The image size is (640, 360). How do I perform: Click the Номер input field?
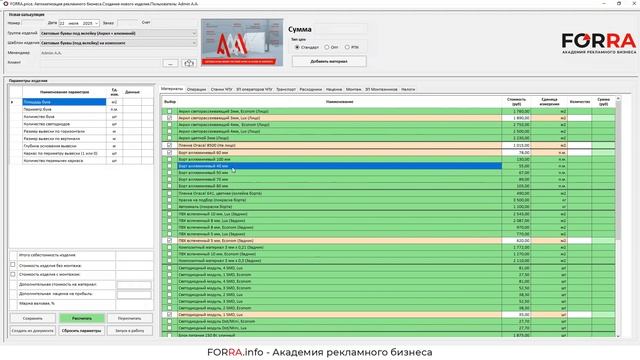tap(33, 23)
